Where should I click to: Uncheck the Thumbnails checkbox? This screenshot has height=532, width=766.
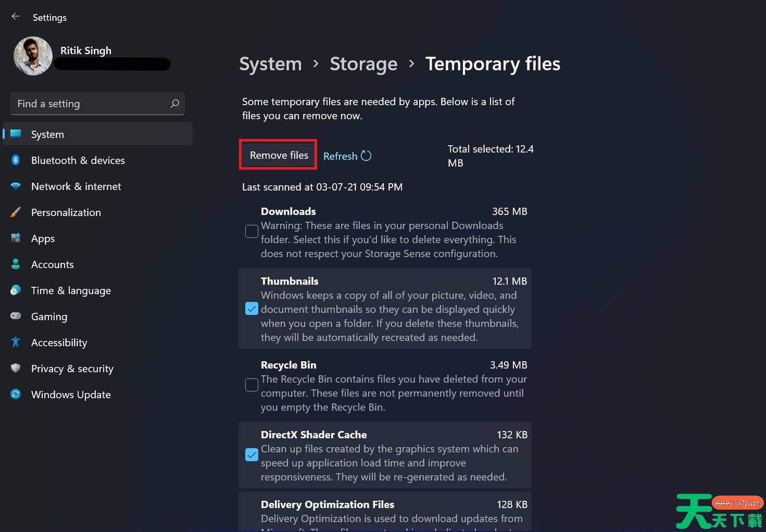(252, 309)
